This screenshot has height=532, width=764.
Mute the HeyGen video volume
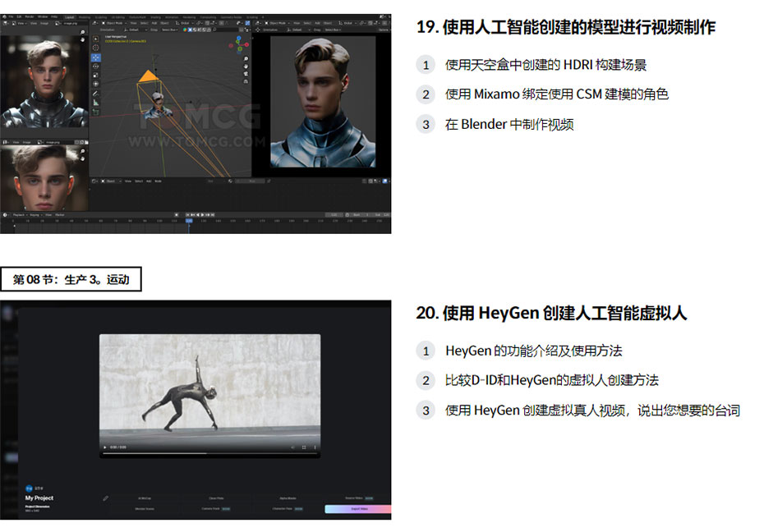point(292,447)
